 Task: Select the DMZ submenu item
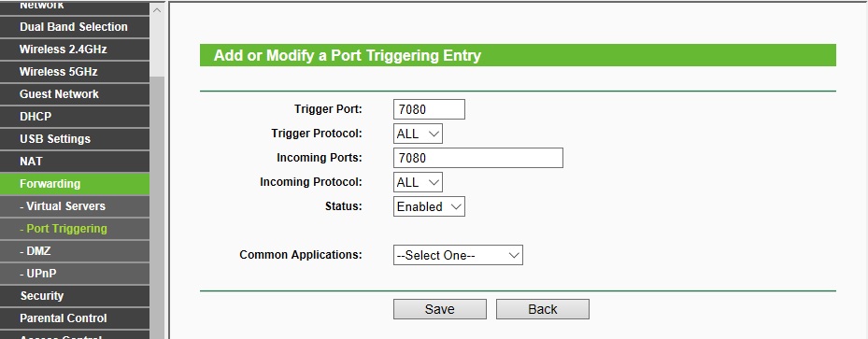tap(75, 251)
